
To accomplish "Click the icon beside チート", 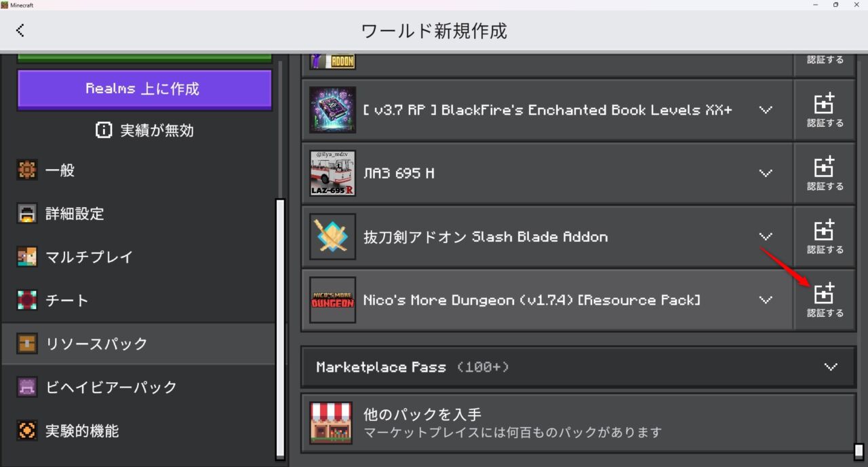I will 27,300.
